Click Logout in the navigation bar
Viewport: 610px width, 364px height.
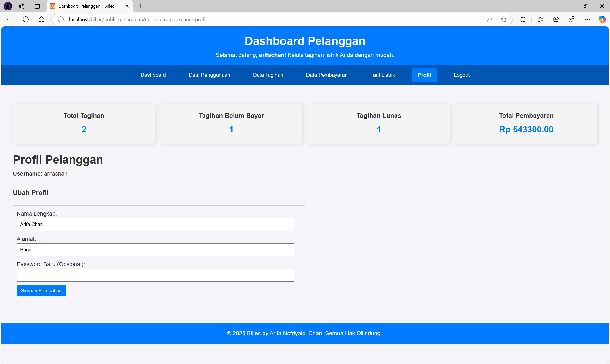[x=462, y=75]
